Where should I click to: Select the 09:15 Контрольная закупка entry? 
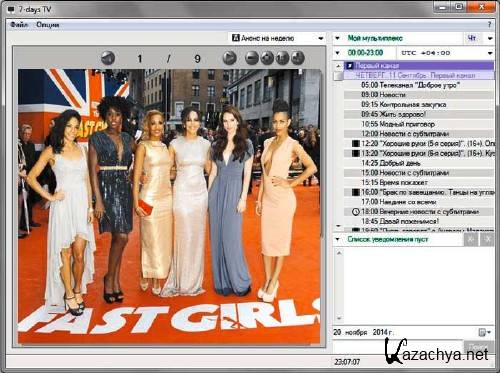[x=419, y=104]
